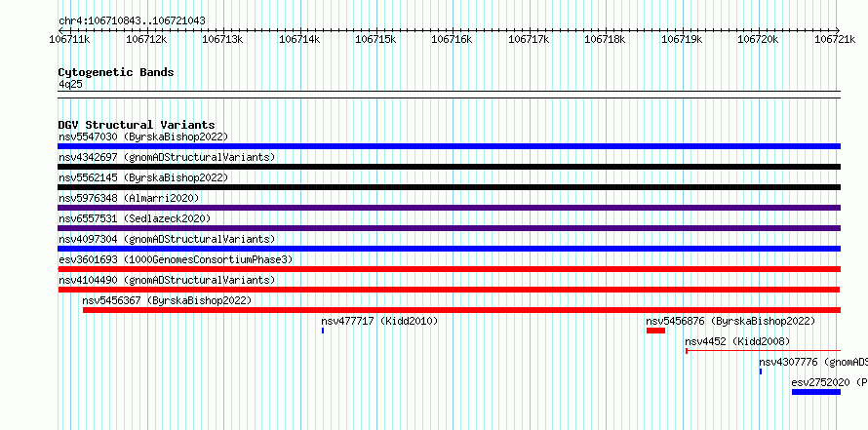Click the black nsv4342697 variant bar
The width and height of the screenshot is (868, 430).
click(449, 167)
